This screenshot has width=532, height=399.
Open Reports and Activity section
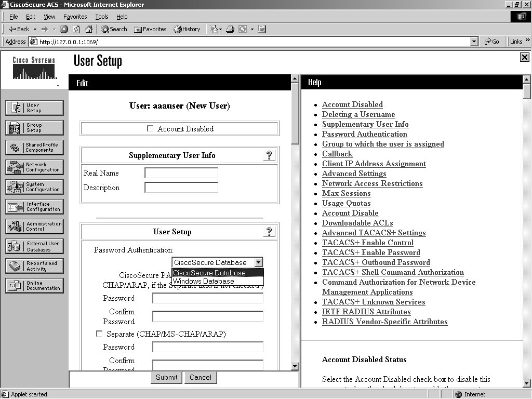[34, 266]
